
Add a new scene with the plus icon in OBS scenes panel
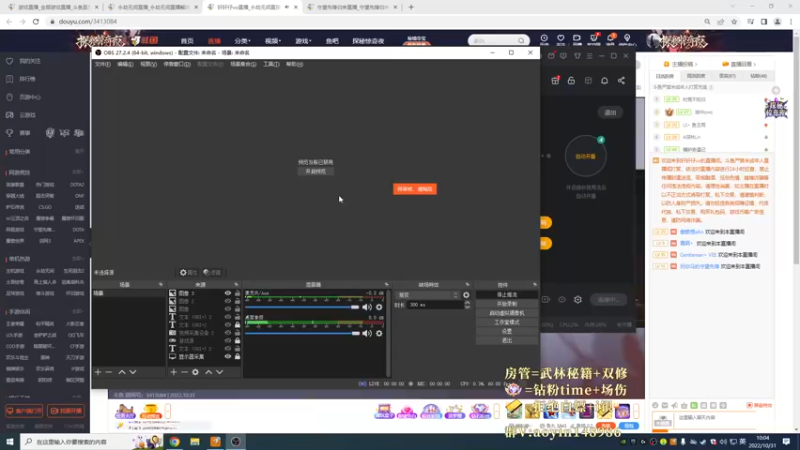pyautogui.click(x=98, y=372)
